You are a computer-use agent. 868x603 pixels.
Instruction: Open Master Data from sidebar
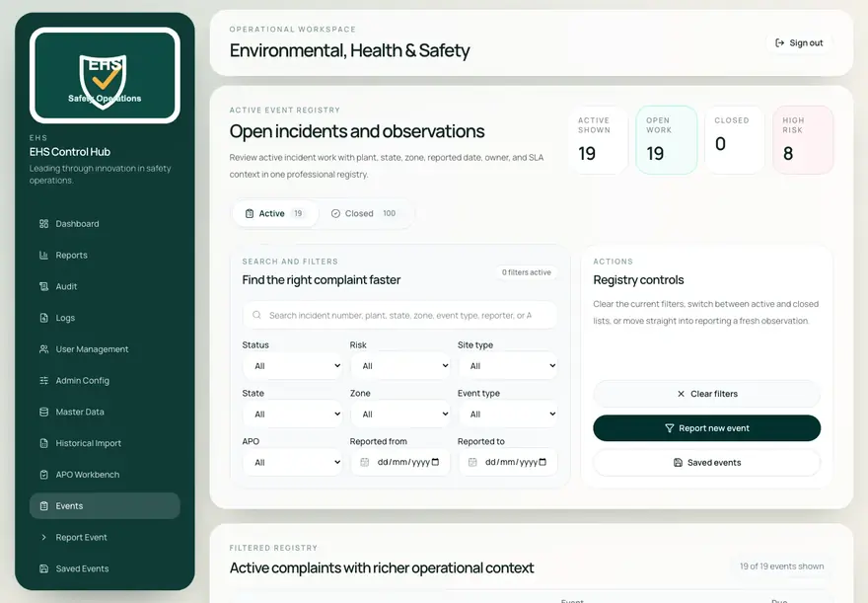105,412
